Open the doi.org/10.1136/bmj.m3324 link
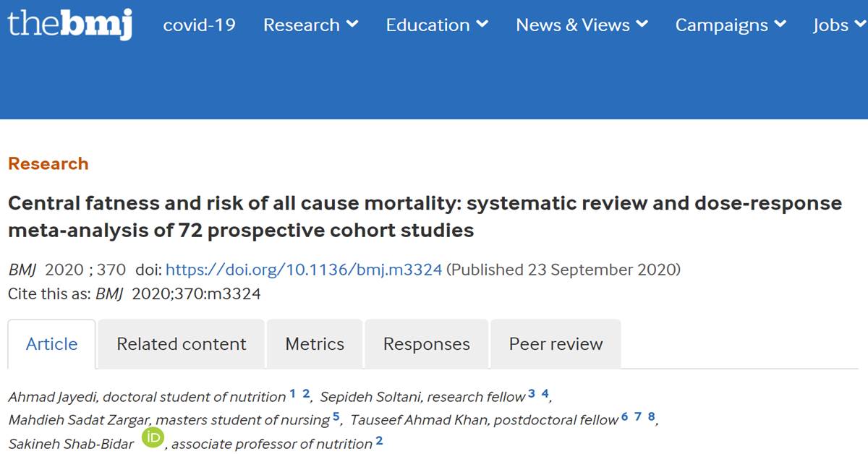Image resolution: width=868 pixels, height=454 pixels. point(304,270)
